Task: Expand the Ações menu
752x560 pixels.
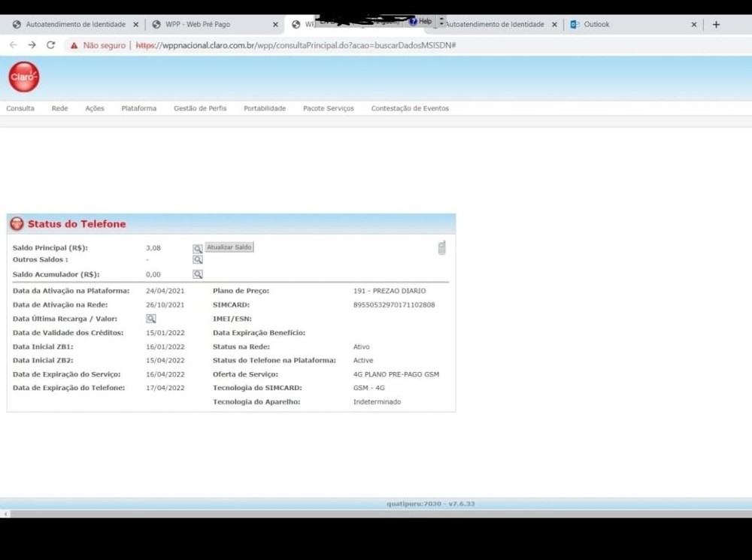Action: [x=95, y=108]
